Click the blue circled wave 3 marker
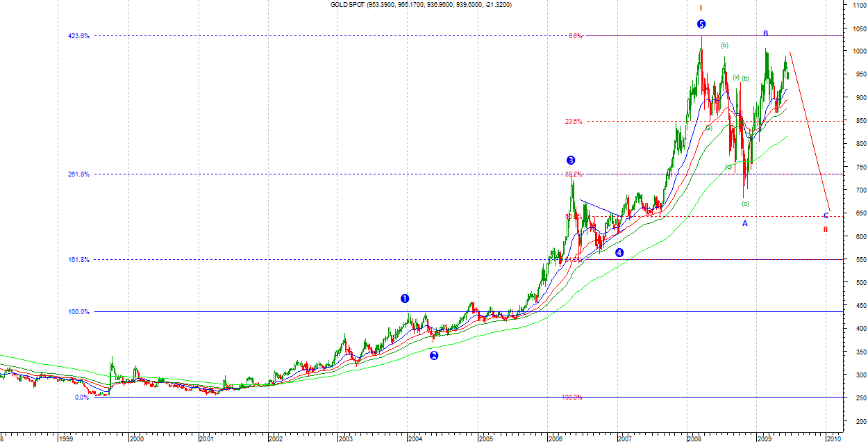The image size is (868, 442). pos(571,161)
